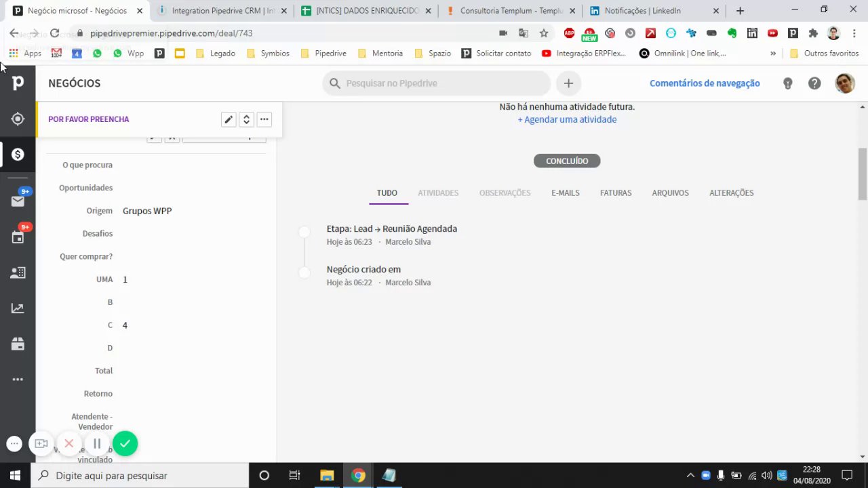
Task: Click the 'Desafios' field label
Action: (98, 233)
